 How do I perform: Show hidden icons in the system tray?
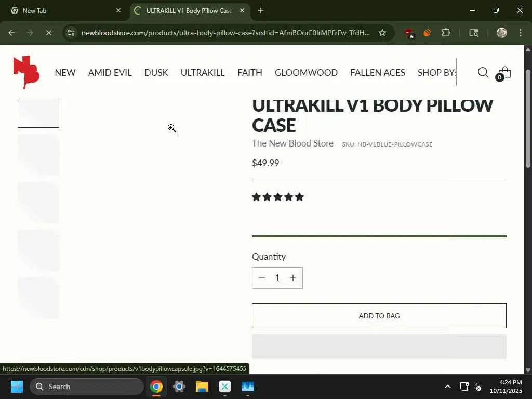448,387
